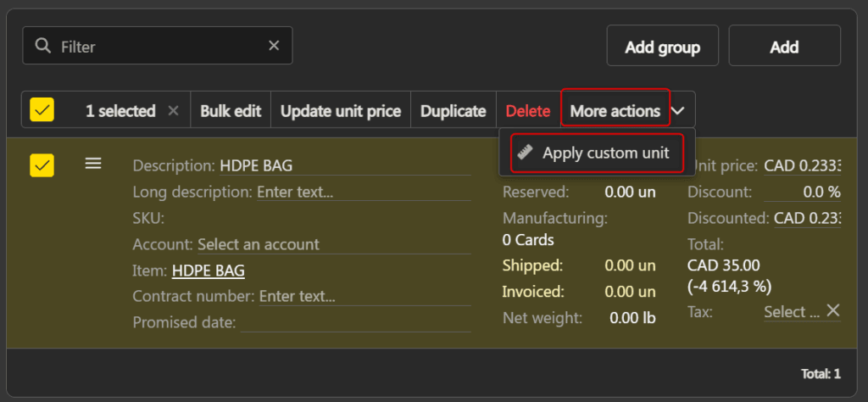Click the Add button
The width and height of the screenshot is (868, 402).
784,46
